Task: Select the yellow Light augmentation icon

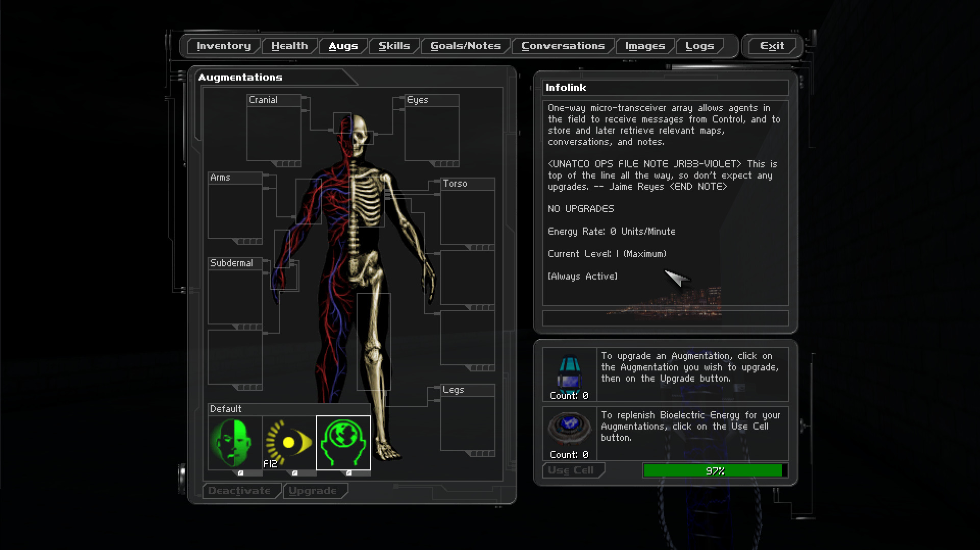Action: pos(289,442)
